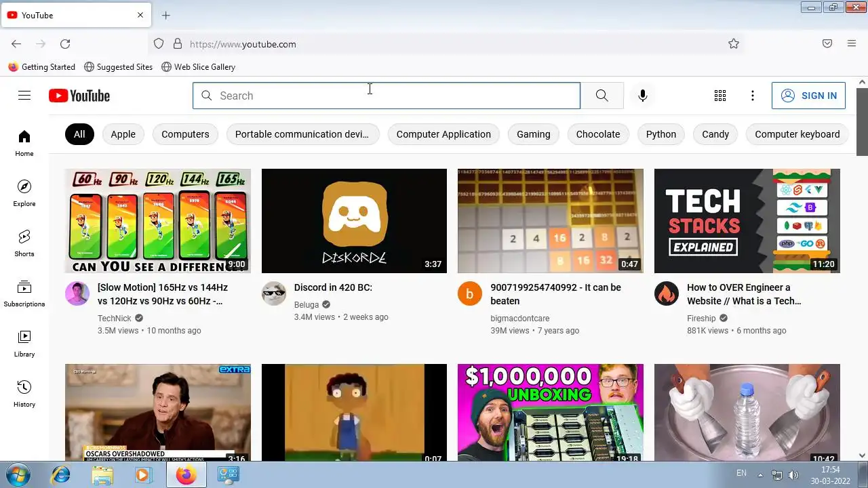Open Beluga channel avatar
Image resolution: width=868 pixels, height=488 pixels.
pos(274,294)
